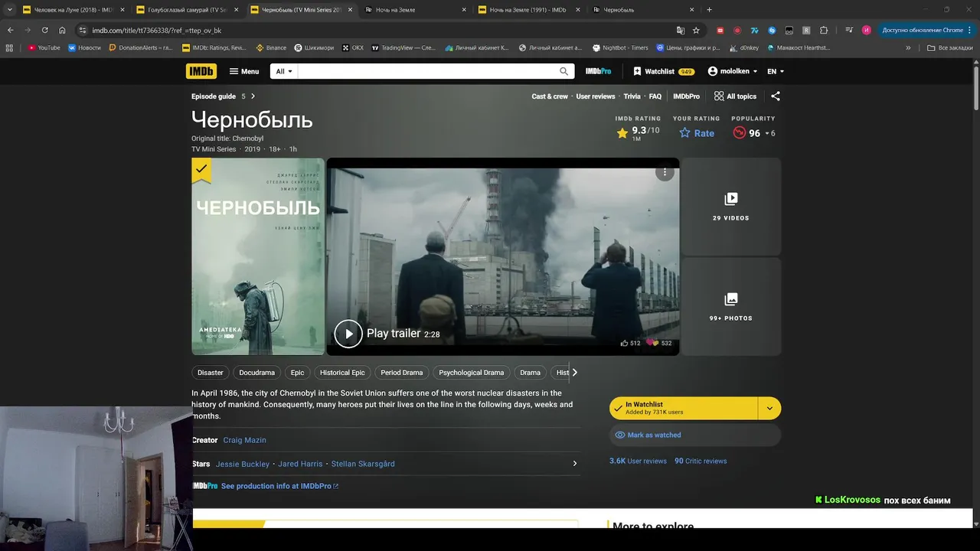Viewport: 980px width, 551px height.
Task: Open the 29 Videos tile
Action: tap(731, 207)
